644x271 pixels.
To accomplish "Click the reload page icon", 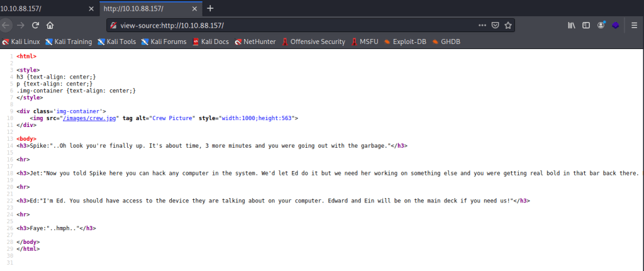I will pyautogui.click(x=35, y=25).
